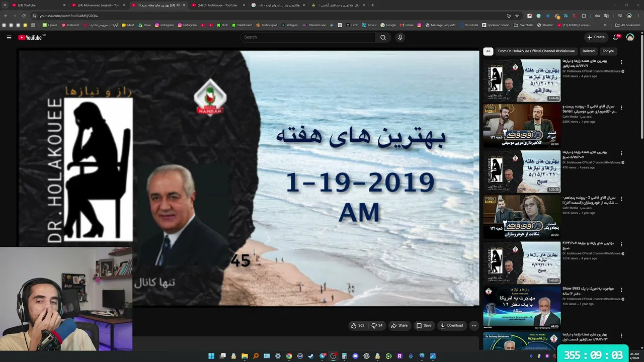The width and height of the screenshot is (644, 362).
Task: Open the 1:44:45 recommended video thumbnail
Action: pyautogui.click(x=522, y=80)
